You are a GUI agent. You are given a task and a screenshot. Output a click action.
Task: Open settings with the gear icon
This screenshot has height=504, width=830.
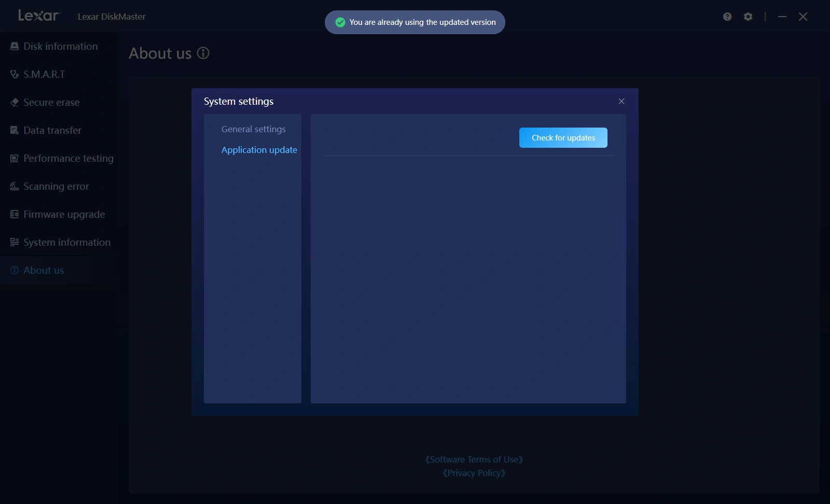[748, 17]
